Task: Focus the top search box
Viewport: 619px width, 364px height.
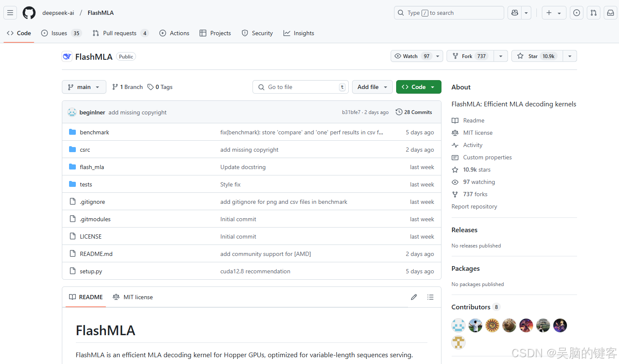Action: pyautogui.click(x=449, y=13)
